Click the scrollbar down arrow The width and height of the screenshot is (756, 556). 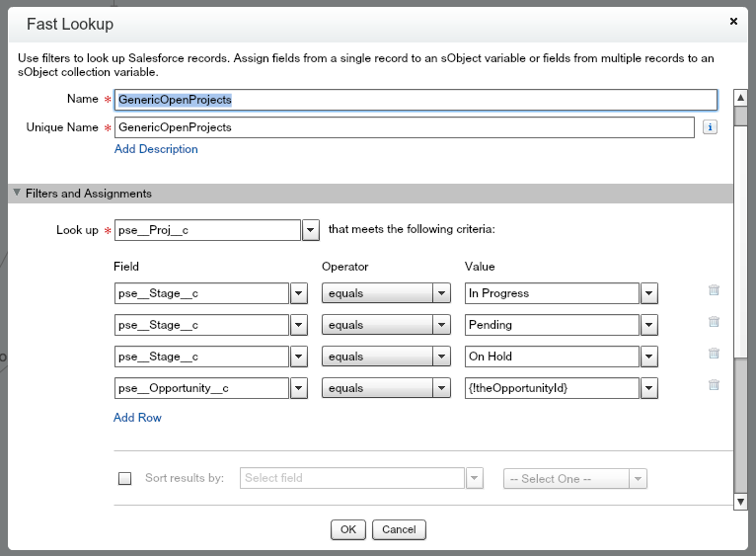click(741, 503)
